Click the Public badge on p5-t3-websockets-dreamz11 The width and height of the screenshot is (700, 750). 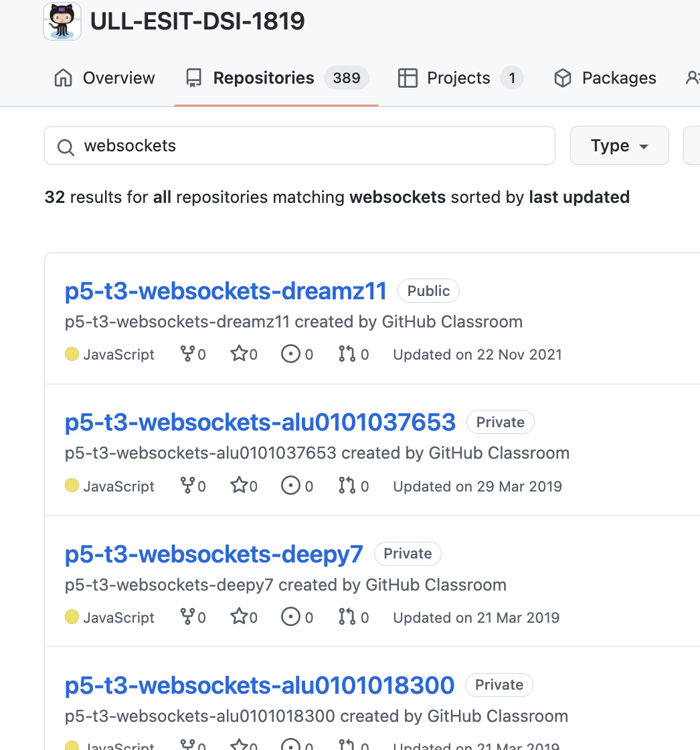coord(428,291)
